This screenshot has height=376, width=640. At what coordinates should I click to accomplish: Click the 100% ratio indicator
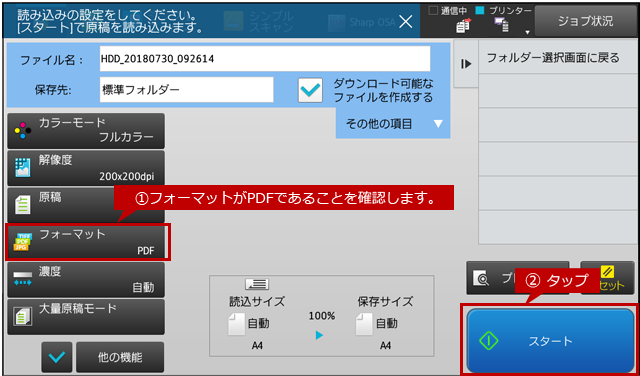(x=322, y=316)
